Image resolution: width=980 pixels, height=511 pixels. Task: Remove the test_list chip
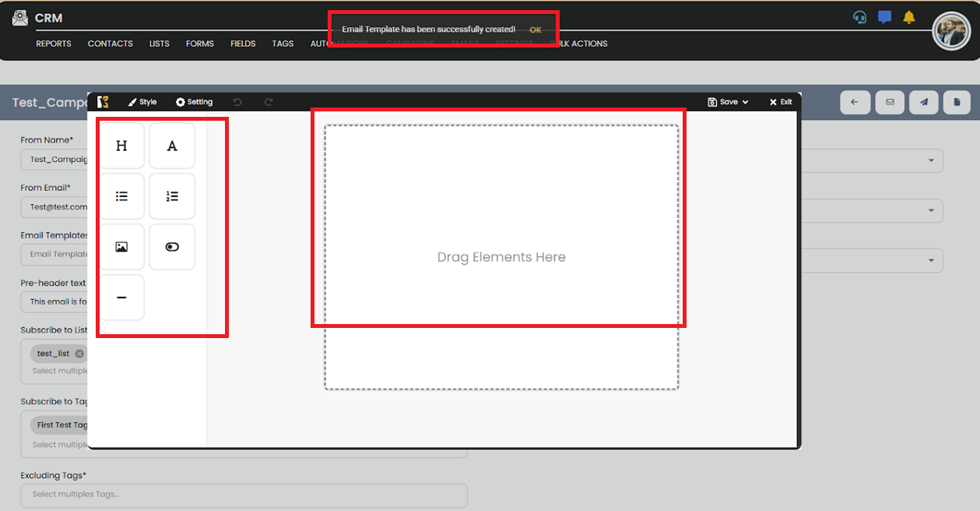79,354
